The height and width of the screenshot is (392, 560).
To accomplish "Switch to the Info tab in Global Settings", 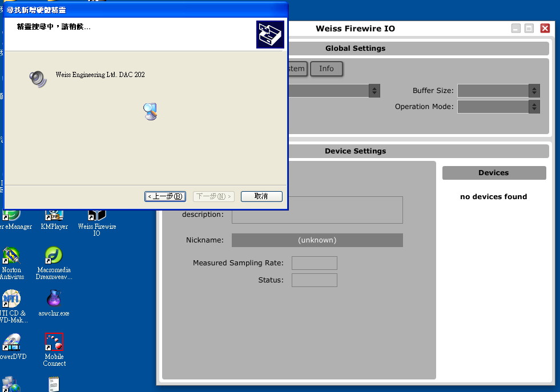I will (x=327, y=68).
